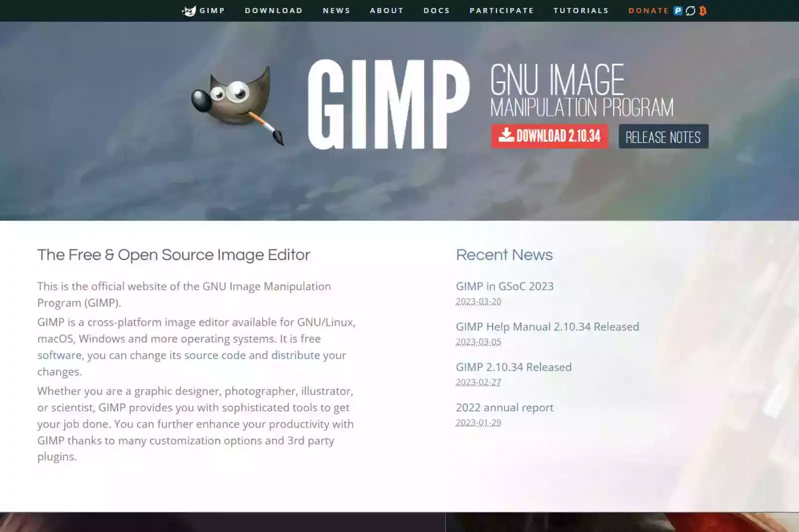Open the Recent News heading link
Image resolution: width=799 pixels, height=532 pixels.
click(504, 255)
